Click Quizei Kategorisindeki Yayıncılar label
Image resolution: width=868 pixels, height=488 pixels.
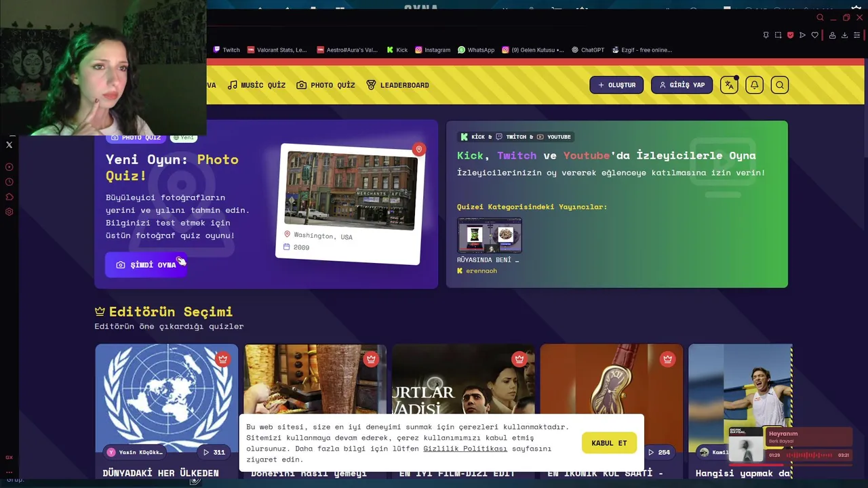click(x=532, y=207)
